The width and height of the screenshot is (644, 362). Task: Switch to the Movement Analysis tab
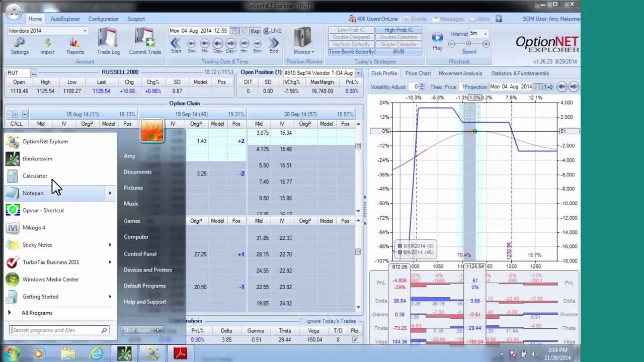[460, 73]
